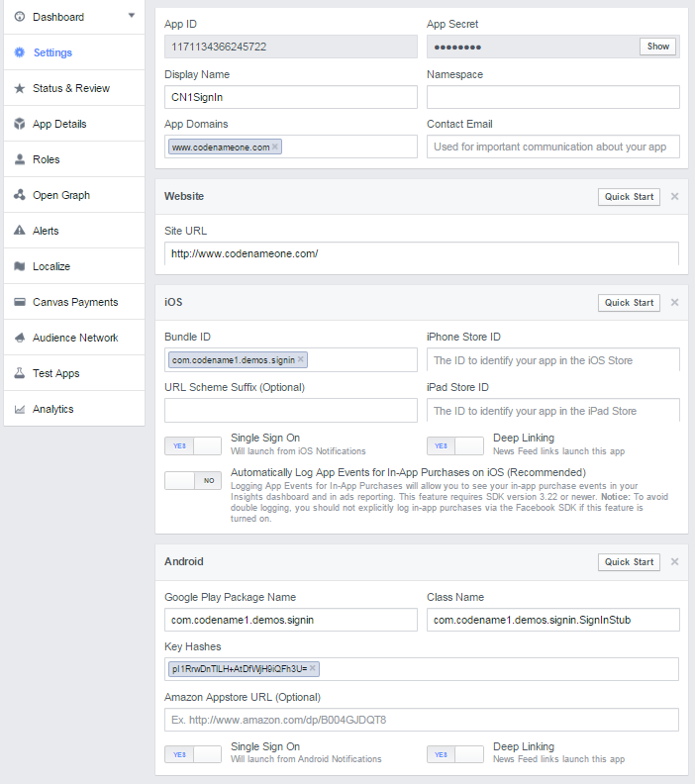
Task: Click the Open Graph icon in sidebar
Action: point(20,195)
